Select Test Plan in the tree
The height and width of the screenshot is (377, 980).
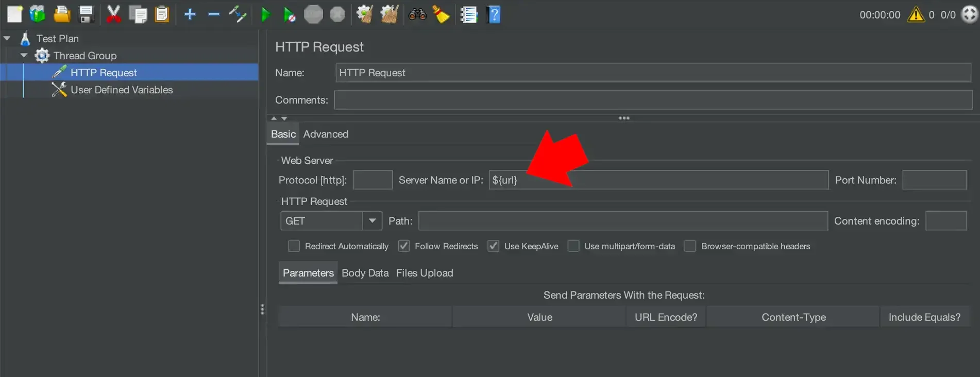[57, 39]
